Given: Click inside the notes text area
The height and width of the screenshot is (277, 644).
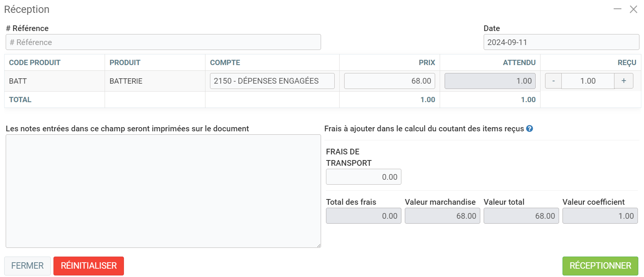Looking at the screenshot, I should pos(163,191).
